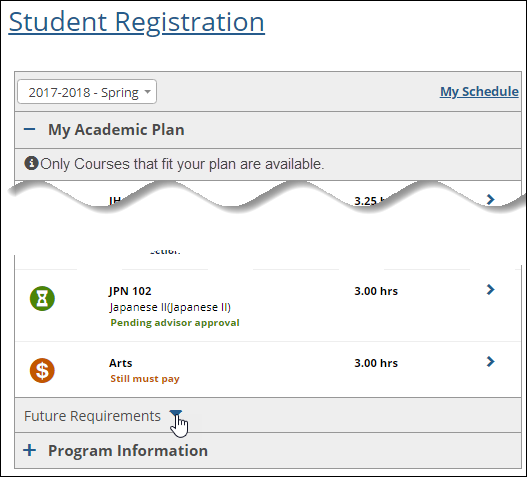
Task: Click the info icon beside the plan message
Action: point(31,163)
